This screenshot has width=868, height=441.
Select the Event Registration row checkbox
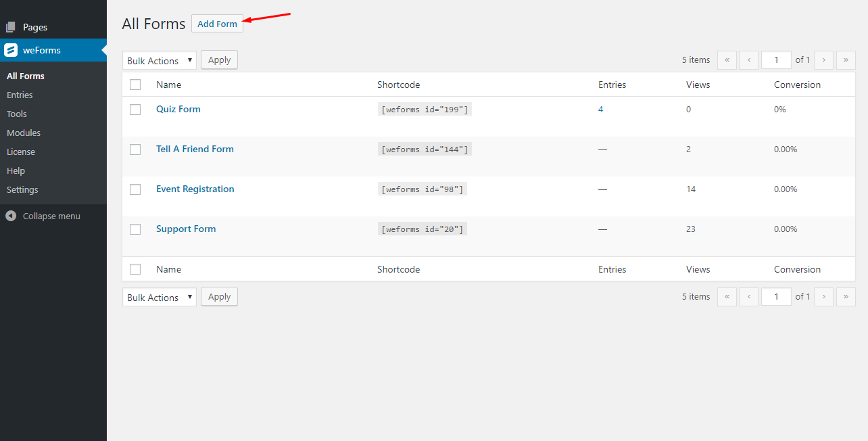click(135, 189)
